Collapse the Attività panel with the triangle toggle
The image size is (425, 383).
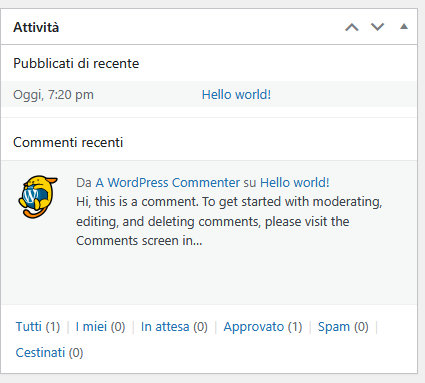click(x=404, y=27)
